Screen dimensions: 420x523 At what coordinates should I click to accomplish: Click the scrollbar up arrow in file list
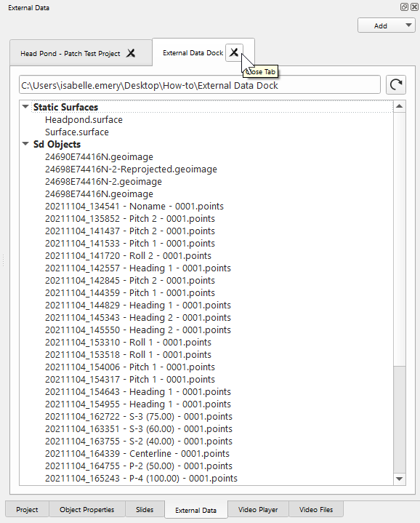(400, 106)
